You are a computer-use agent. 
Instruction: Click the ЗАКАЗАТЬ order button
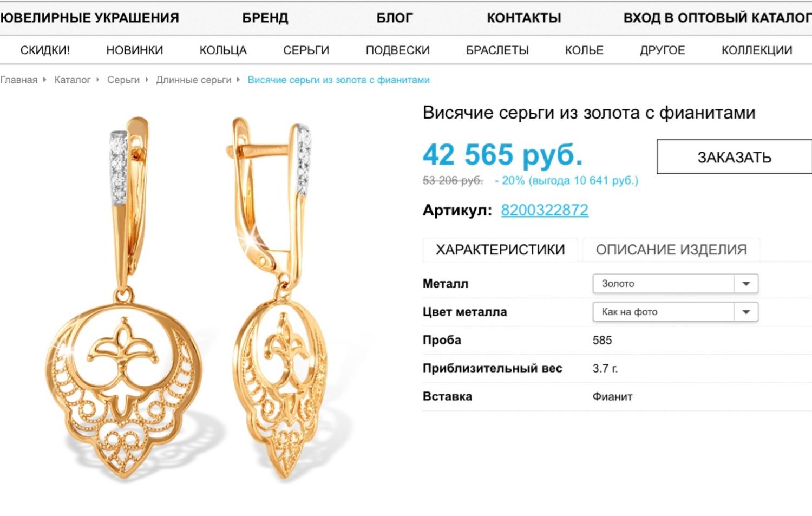point(734,157)
